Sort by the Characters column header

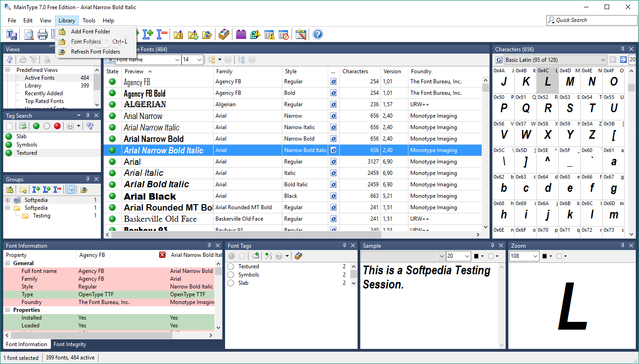tap(360, 71)
